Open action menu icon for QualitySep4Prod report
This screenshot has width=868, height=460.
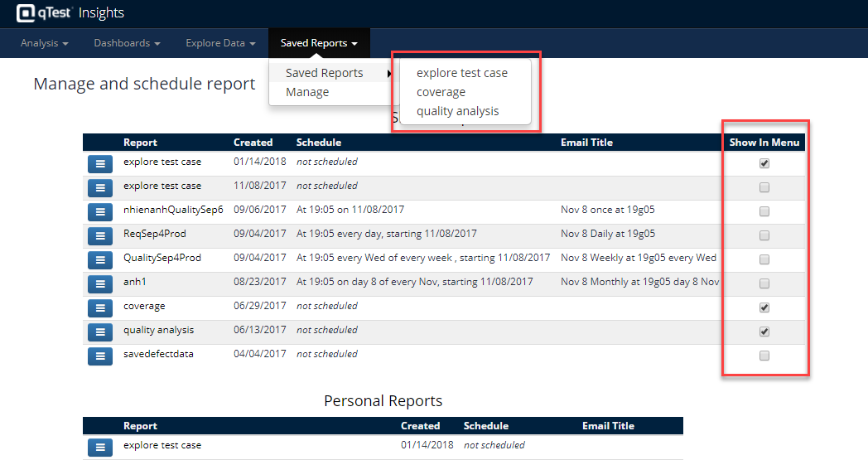(x=99, y=259)
